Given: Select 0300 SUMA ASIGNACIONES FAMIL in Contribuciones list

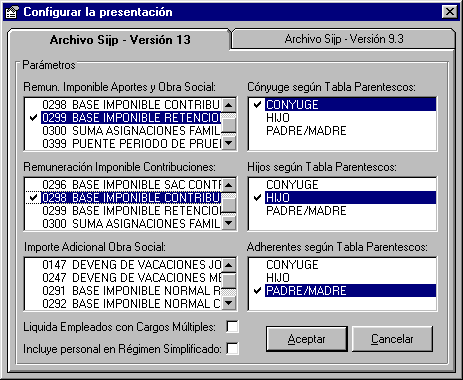Looking at the screenshot, I should click(x=123, y=224).
